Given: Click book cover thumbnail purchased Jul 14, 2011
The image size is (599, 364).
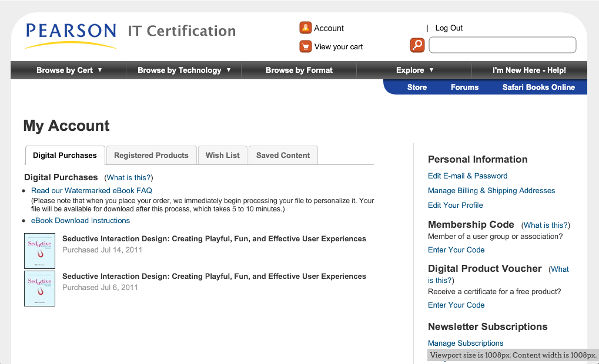Looking at the screenshot, I should [40, 251].
